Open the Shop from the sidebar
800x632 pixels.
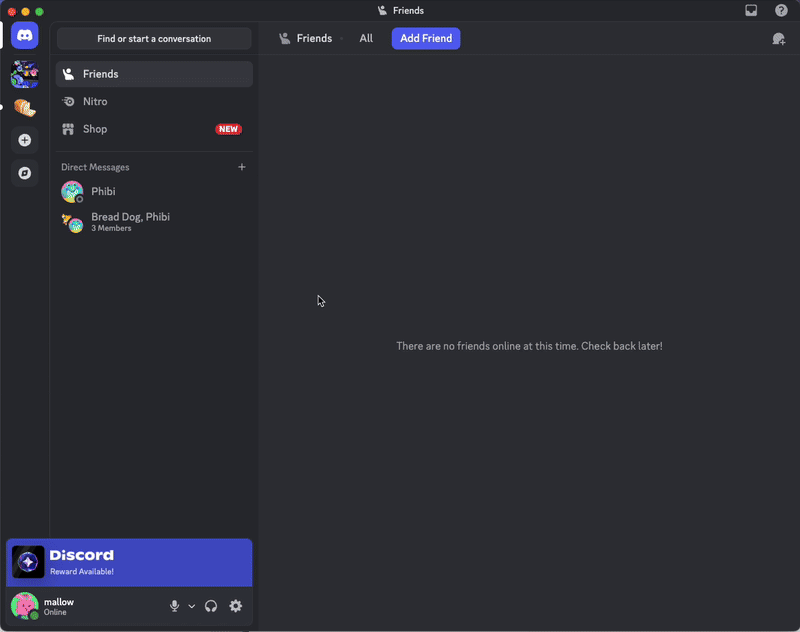pyautogui.click(x=96, y=129)
